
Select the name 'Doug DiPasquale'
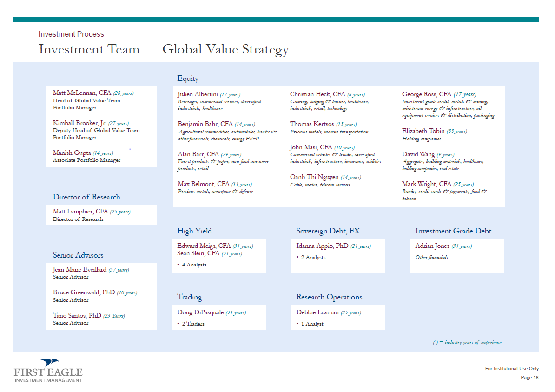200,312
